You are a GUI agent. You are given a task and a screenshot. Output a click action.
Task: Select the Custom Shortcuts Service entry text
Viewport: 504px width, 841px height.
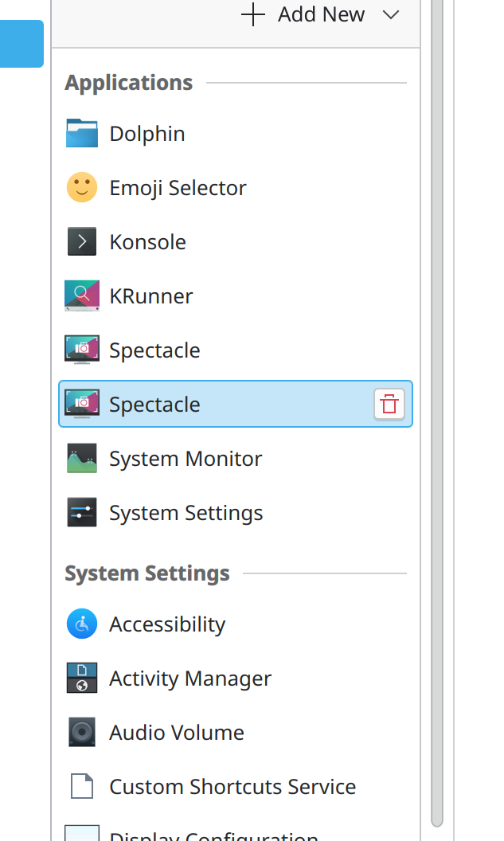click(x=232, y=787)
